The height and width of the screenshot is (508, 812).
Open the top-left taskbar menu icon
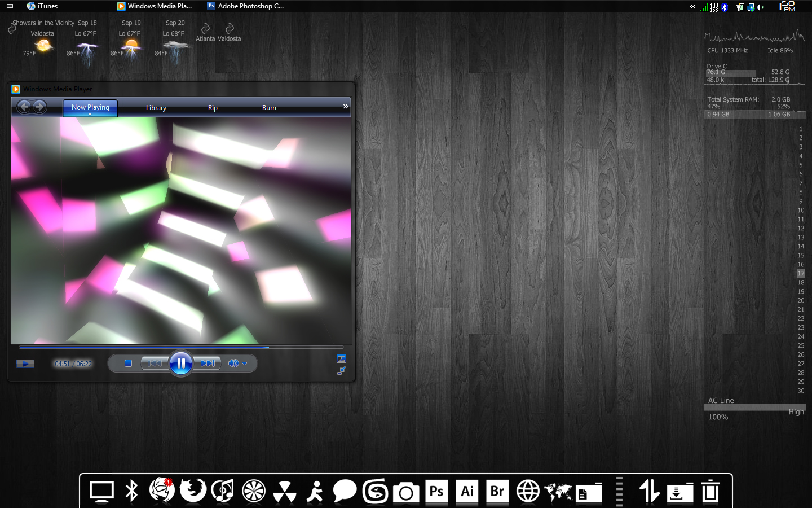pyautogui.click(x=10, y=6)
